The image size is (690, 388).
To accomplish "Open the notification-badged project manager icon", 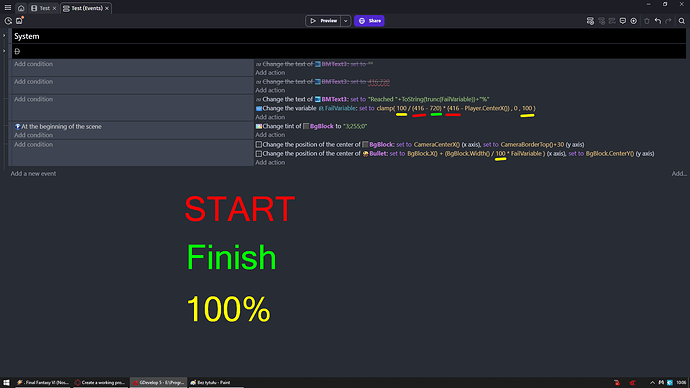I will (x=19, y=21).
